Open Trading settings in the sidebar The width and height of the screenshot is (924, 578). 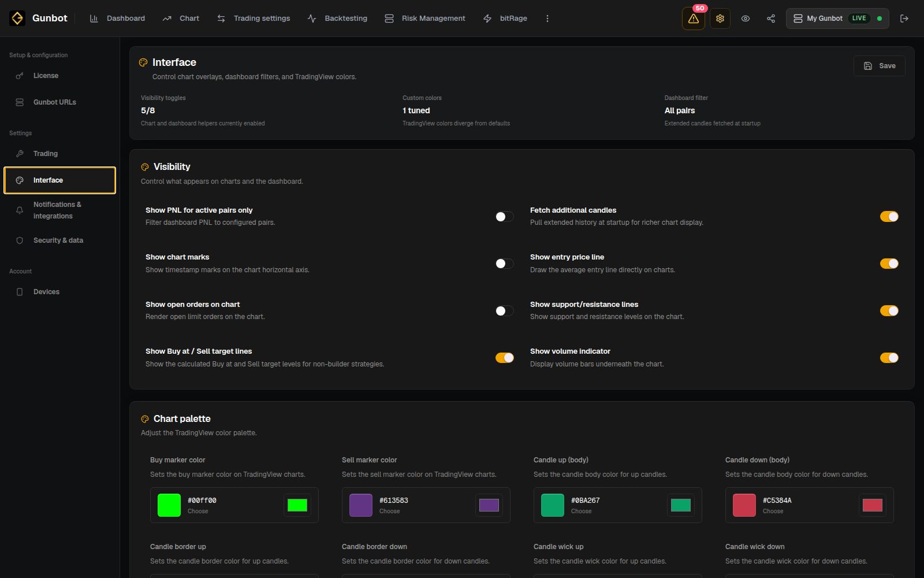[60, 154]
